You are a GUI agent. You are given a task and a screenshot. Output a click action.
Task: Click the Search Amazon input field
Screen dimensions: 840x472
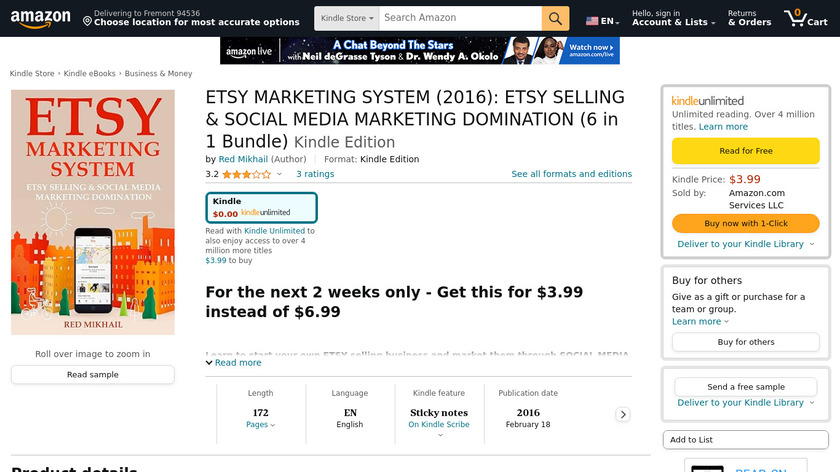460,18
